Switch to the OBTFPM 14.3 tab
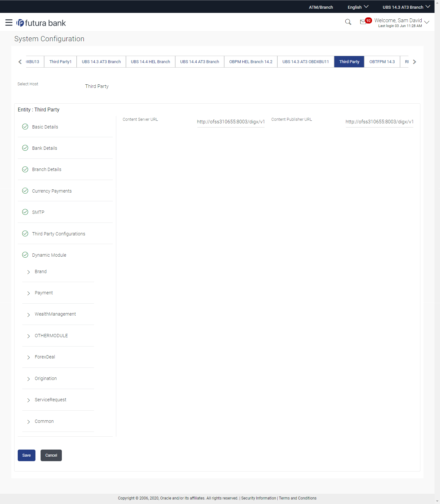This screenshot has width=440, height=504. click(382, 62)
